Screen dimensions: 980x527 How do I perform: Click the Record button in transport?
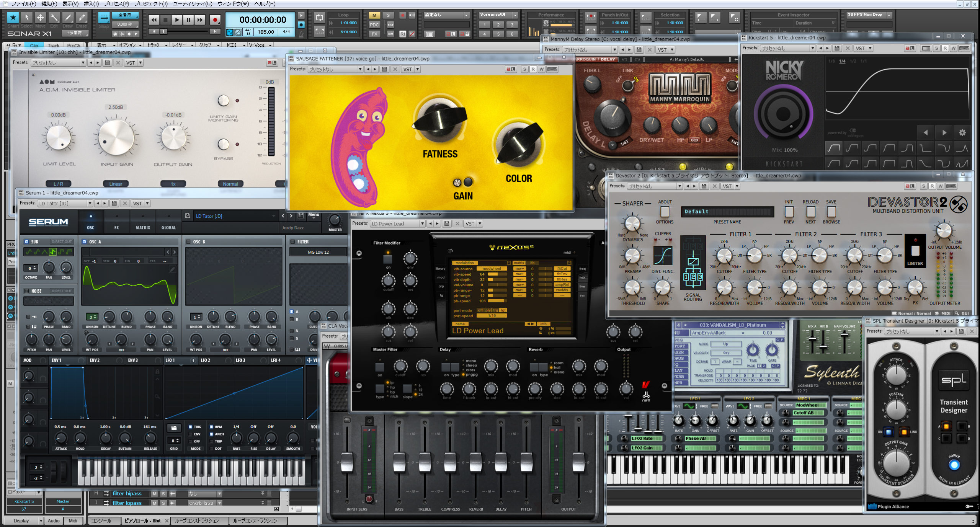tap(215, 20)
